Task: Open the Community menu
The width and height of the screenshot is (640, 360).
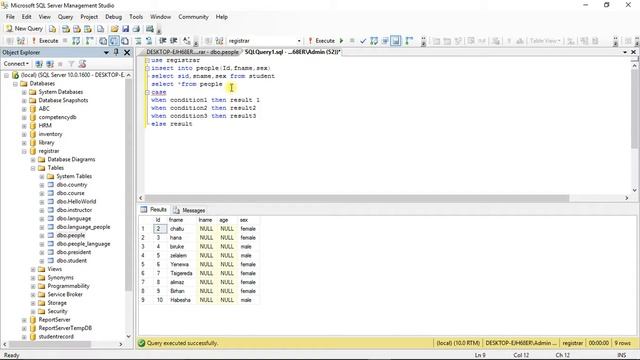Action: coord(193,17)
